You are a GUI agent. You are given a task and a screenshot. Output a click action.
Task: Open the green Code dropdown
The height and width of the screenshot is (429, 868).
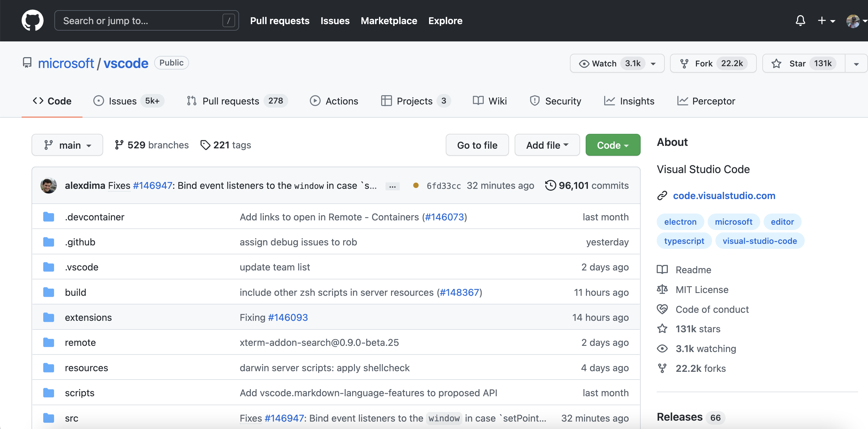coord(612,145)
